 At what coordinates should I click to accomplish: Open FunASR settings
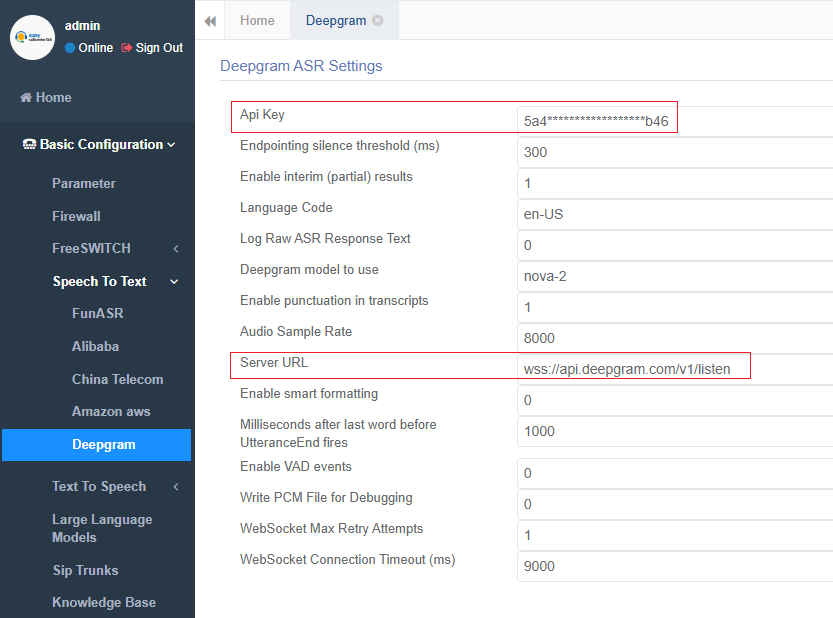pos(98,314)
